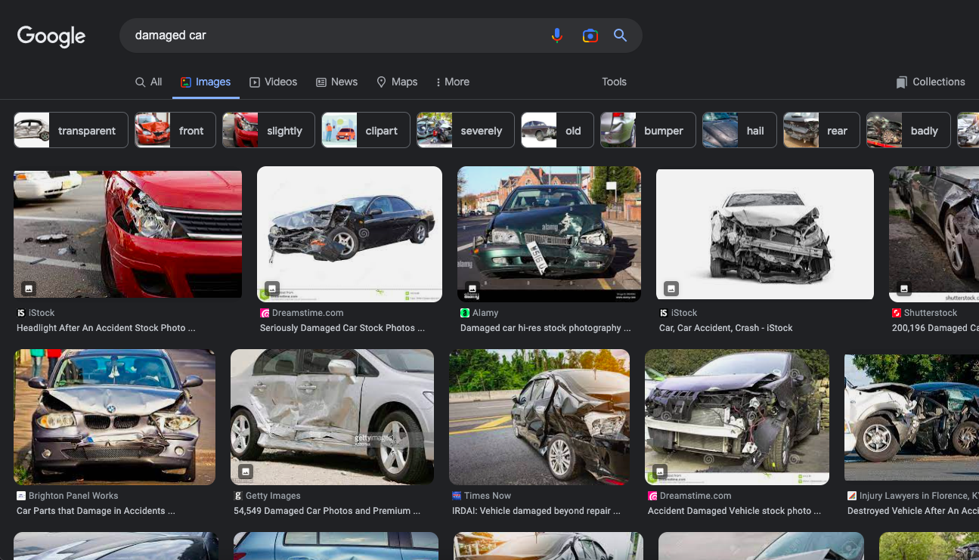
Task: Go to the Maps tab
Action: click(397, 82)
